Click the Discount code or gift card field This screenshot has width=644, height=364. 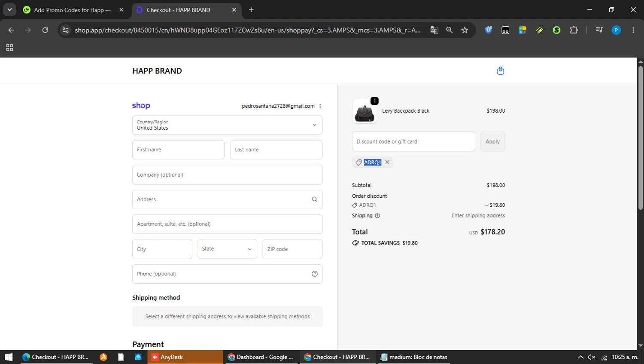point(413,141)
